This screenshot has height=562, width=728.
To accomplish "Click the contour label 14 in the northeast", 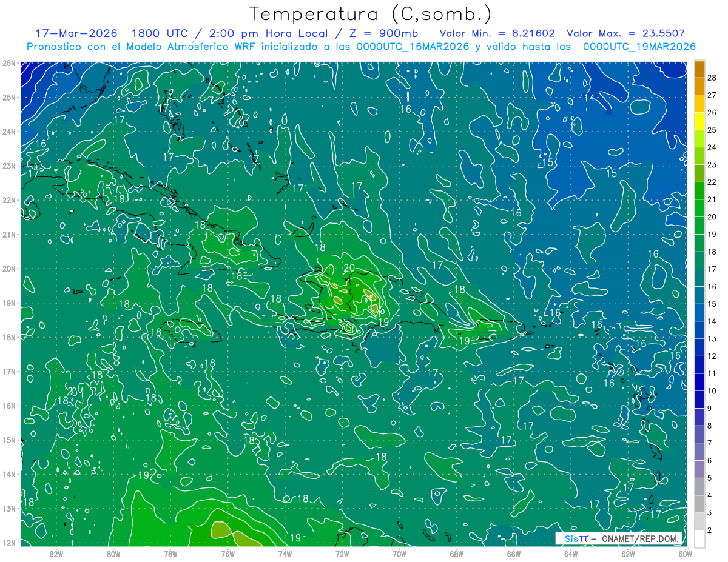I will pos(589,98).
